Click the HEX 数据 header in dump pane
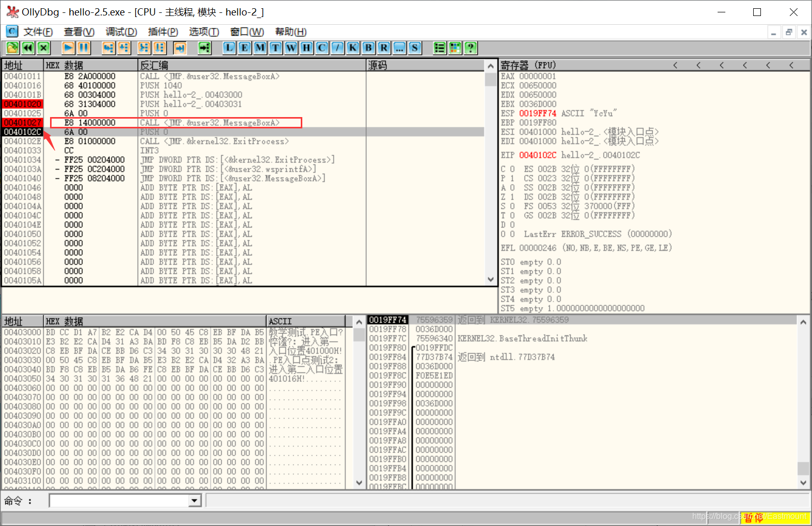The width and height of the screenshot is (812, 526). (155, 321)
